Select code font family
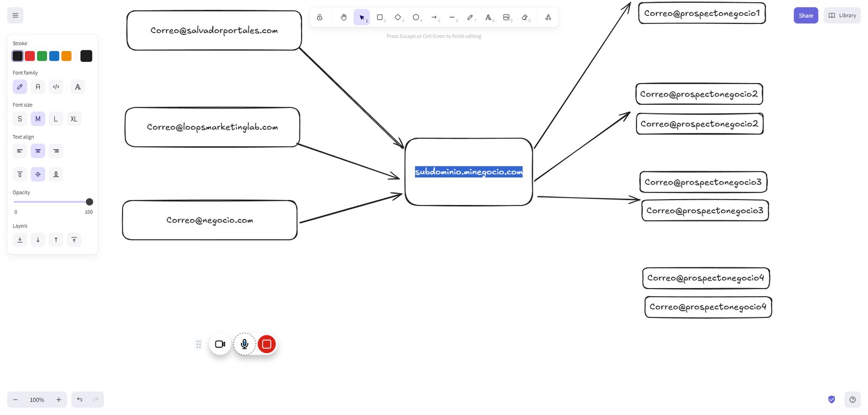This screenshot has width=868, height=415. tap(56, 87)
